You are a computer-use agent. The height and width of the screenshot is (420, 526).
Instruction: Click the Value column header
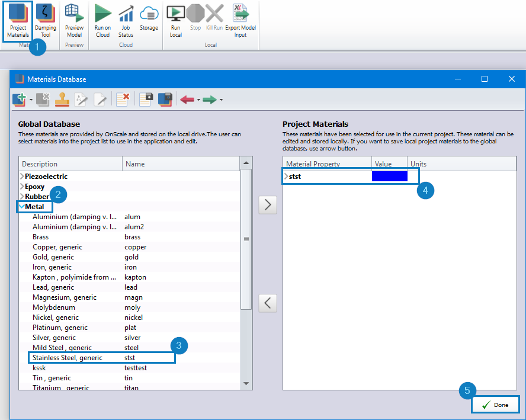coord(389,163)
